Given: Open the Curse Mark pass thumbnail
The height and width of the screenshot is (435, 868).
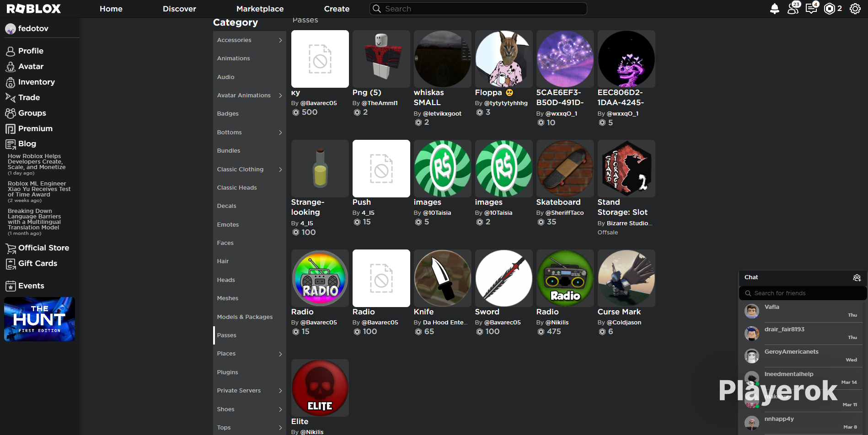Looking at the screenshot, I should (x=627, y=278).
